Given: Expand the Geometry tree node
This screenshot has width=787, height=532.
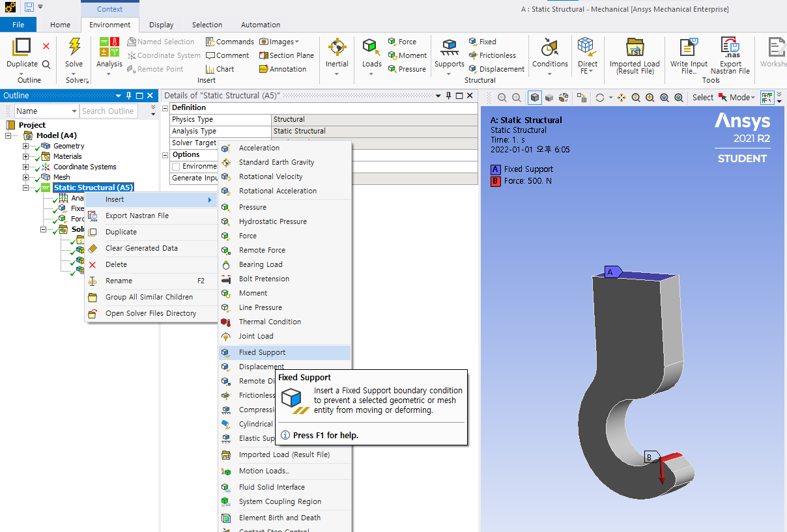Looking at the screenshot, I should tap(26, 147).
